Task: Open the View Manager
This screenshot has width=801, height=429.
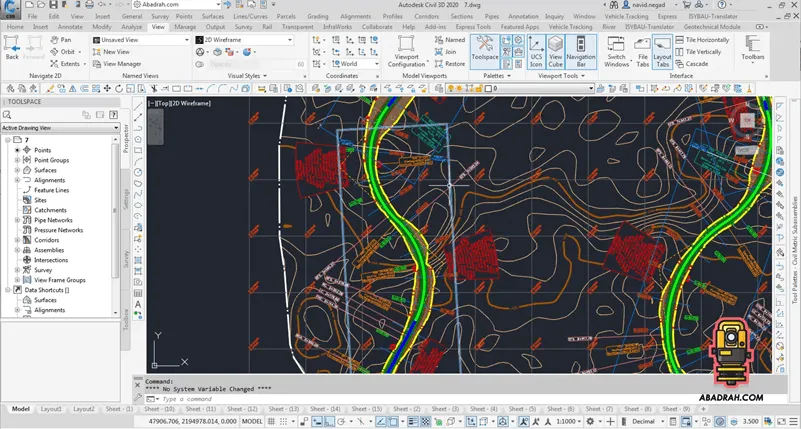Action: click(121, 63)
